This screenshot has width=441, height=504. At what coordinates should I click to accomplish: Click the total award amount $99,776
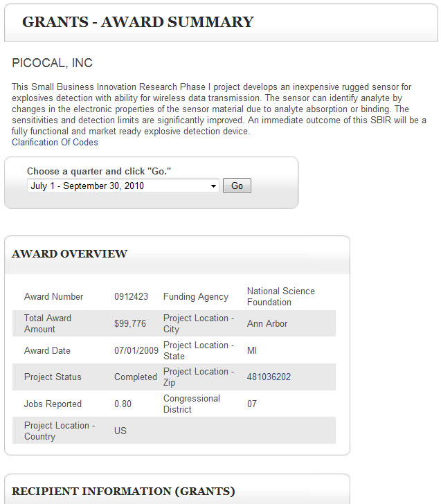130,323
